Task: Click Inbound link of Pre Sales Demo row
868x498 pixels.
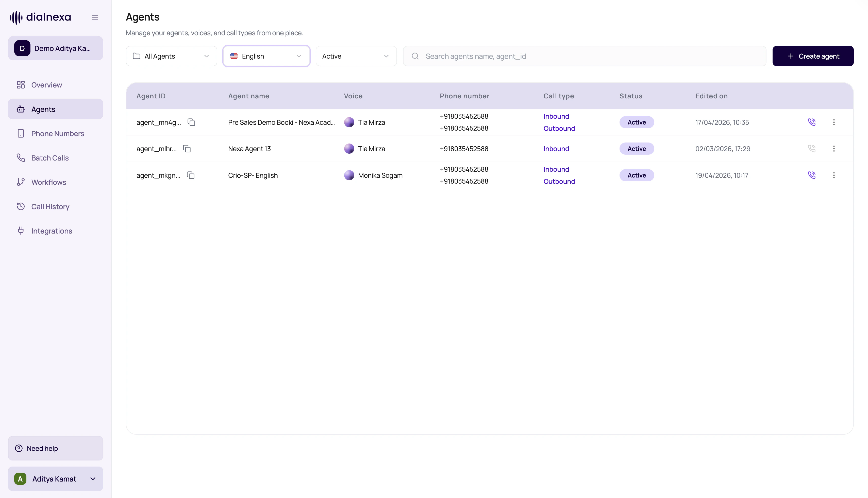Action: point(556,116)
